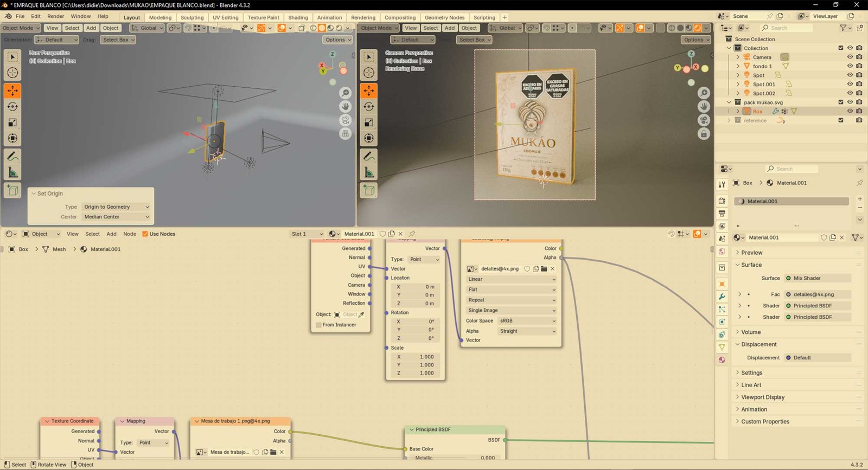
Task: Click filter icon in Outliner header
Action: pos(844,28)
